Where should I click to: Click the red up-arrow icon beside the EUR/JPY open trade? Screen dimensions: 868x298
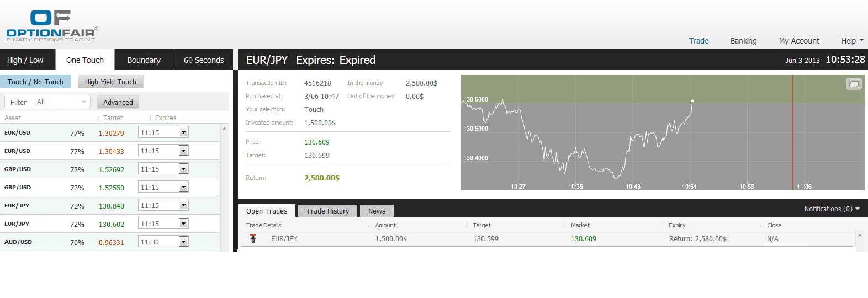coord(253,238)
